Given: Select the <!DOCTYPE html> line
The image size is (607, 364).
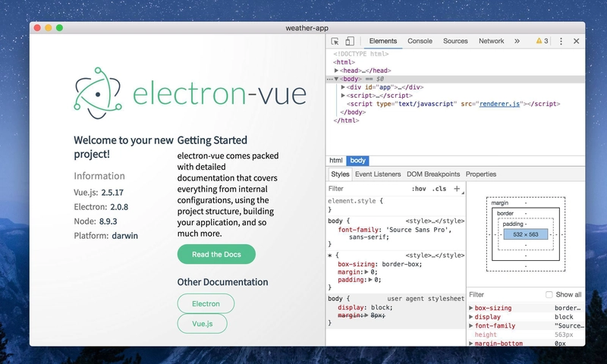Looking at the screenshot, I should click(361, 54).
